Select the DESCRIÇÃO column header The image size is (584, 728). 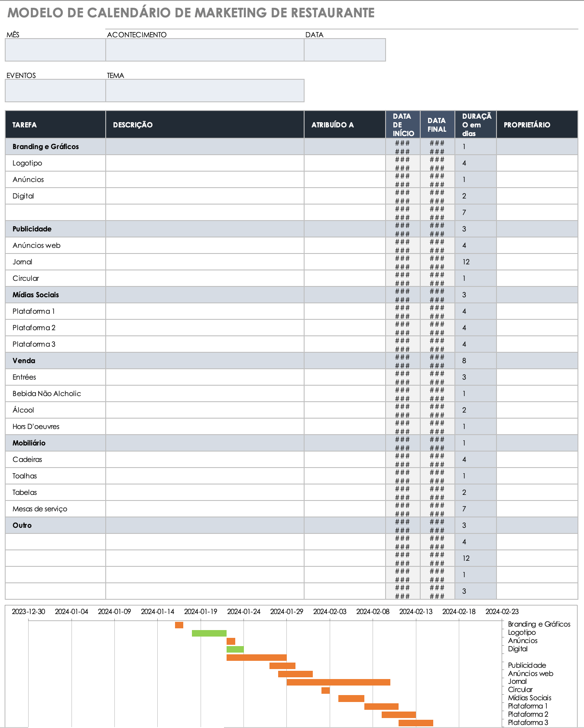205,125
